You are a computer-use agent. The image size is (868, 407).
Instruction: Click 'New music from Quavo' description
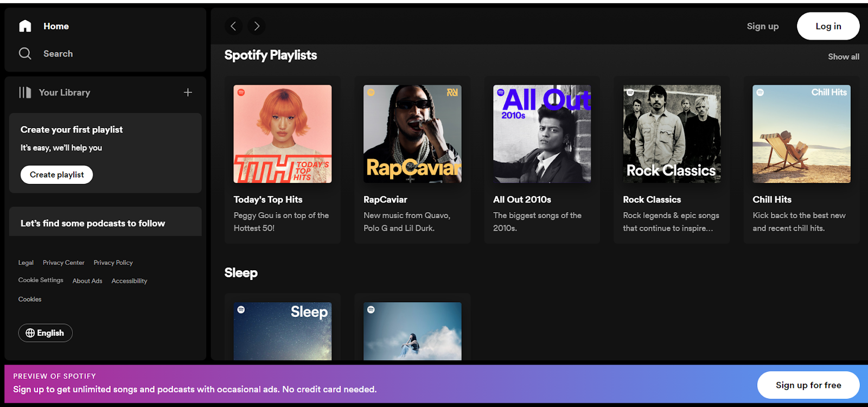pyautogui.click(x=407, y=222)
